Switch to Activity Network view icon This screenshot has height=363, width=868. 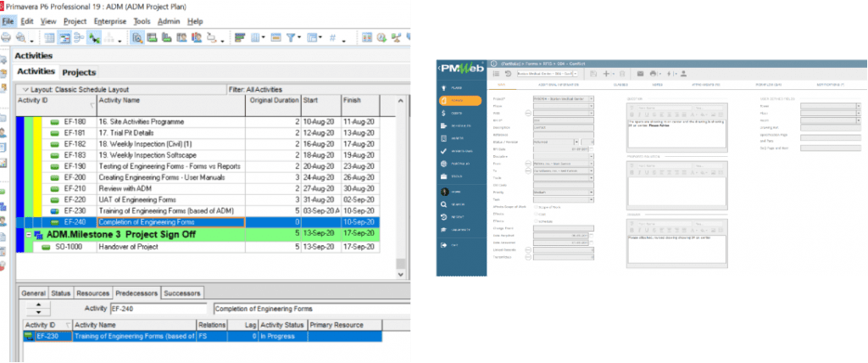[79, 37]
